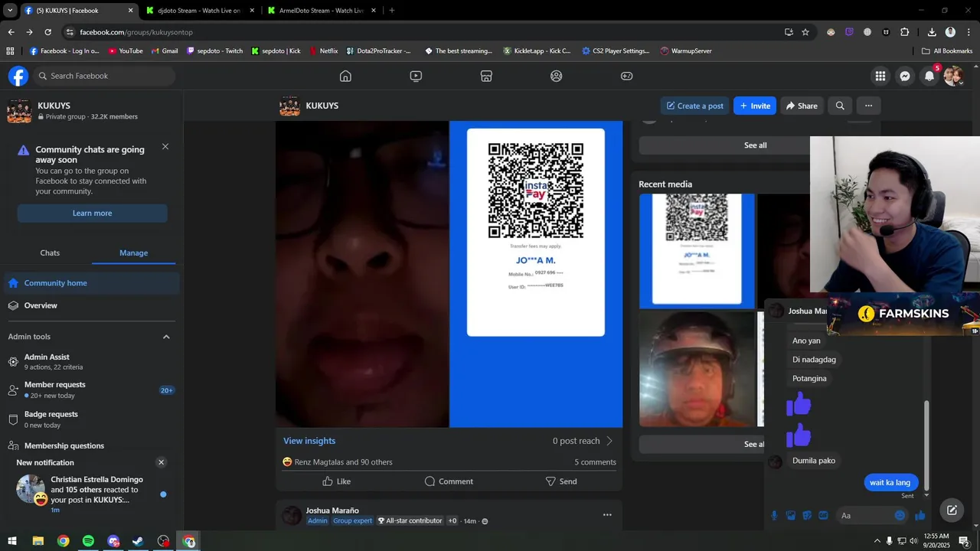Attach a photo in the chat

[791, 516]
